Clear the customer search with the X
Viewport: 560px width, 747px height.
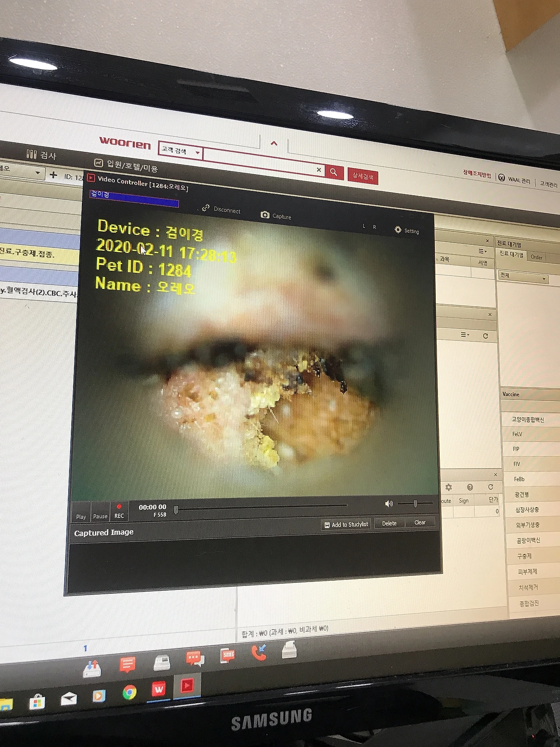(x=318, y=170)
